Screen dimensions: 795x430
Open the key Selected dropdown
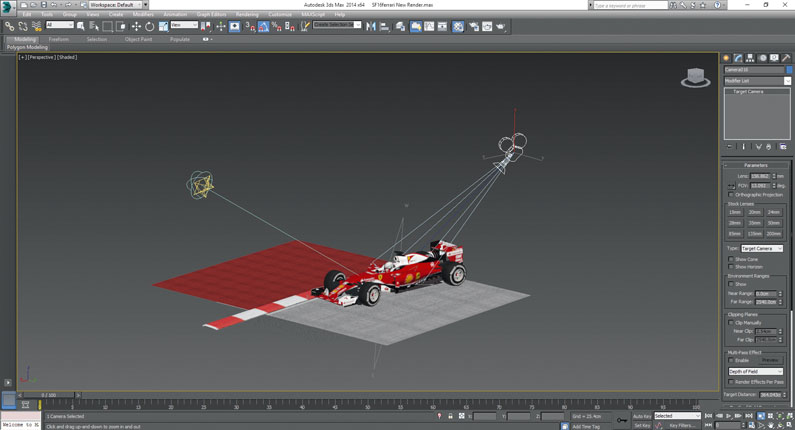click(x=677, y=416)
